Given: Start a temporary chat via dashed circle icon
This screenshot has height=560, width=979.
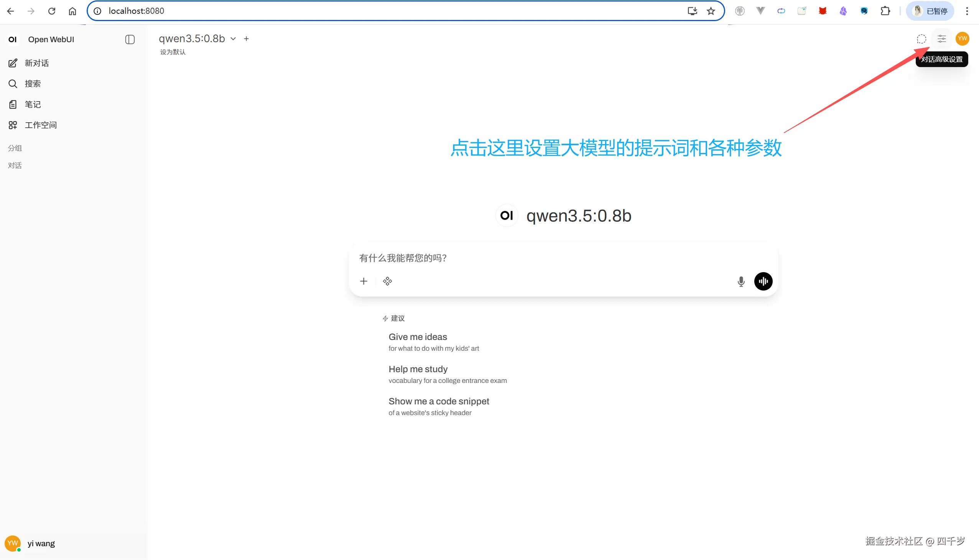Looking at the screenshot, I should click(x=921, y=38).
